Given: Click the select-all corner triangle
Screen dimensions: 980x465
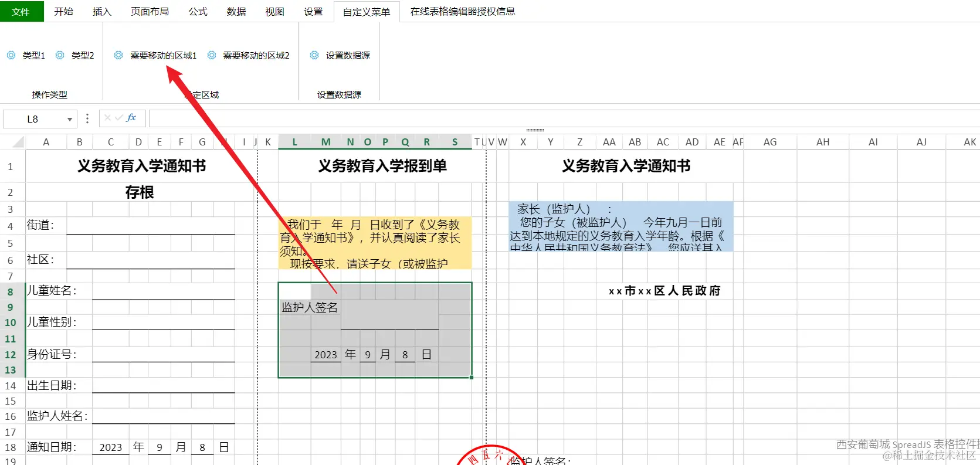Looking at the screenshot, I should click(18, 141).
